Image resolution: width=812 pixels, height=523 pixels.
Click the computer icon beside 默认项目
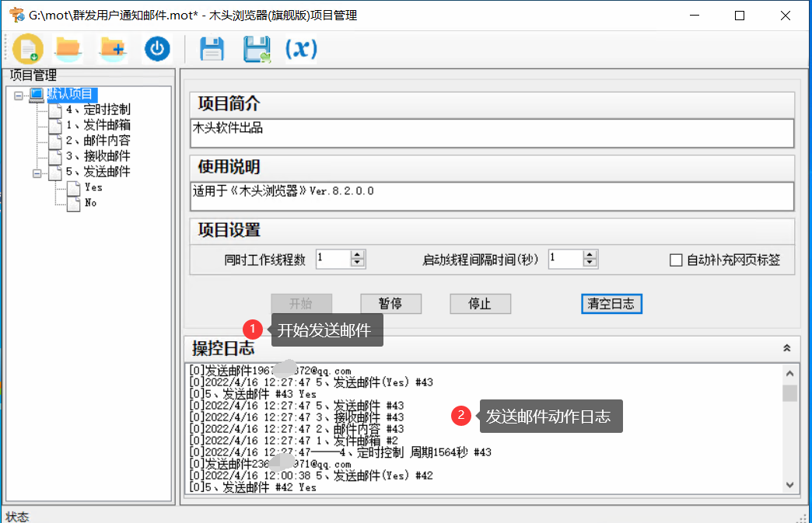[35, 95]
